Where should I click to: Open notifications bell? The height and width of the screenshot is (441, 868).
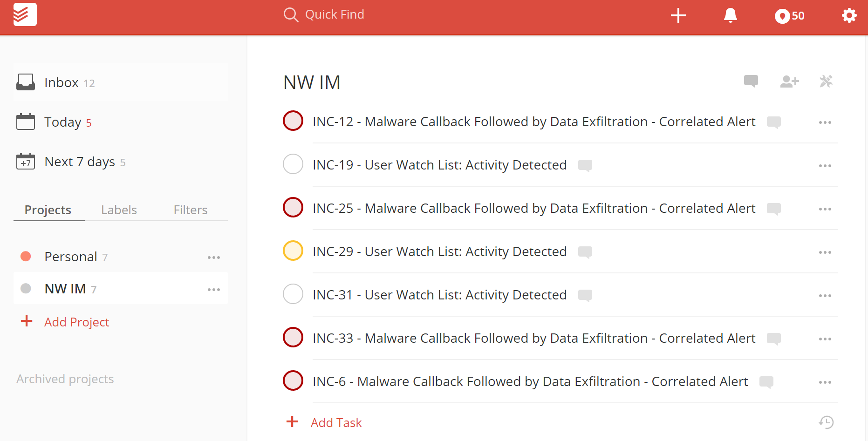(x=730, y=15)
